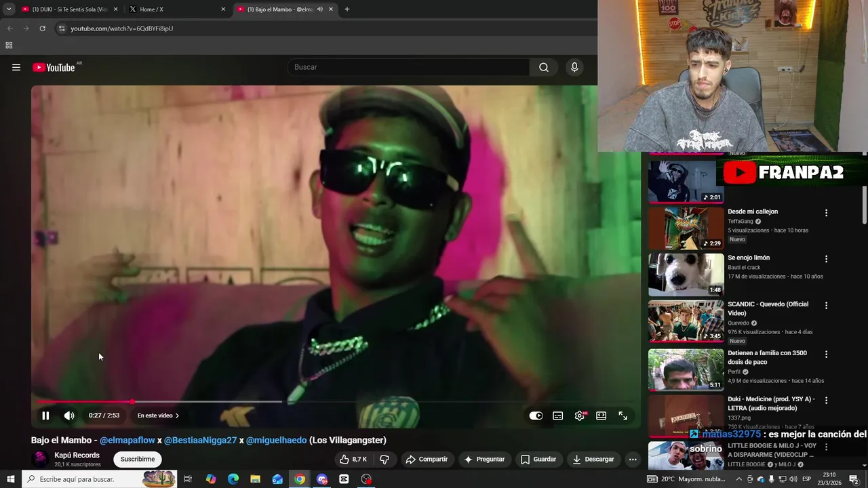Switch to theater mode view
Screen dimensions: 868x488
point(601,415)
